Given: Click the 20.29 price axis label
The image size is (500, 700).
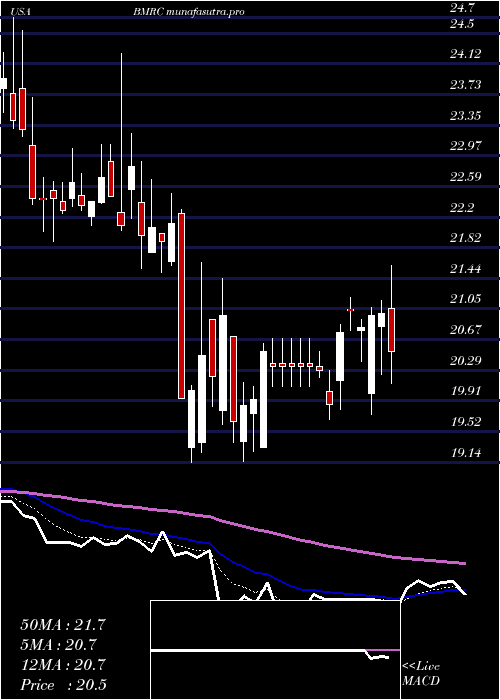Looking at the screenshot, I should (x=466, y=360).
